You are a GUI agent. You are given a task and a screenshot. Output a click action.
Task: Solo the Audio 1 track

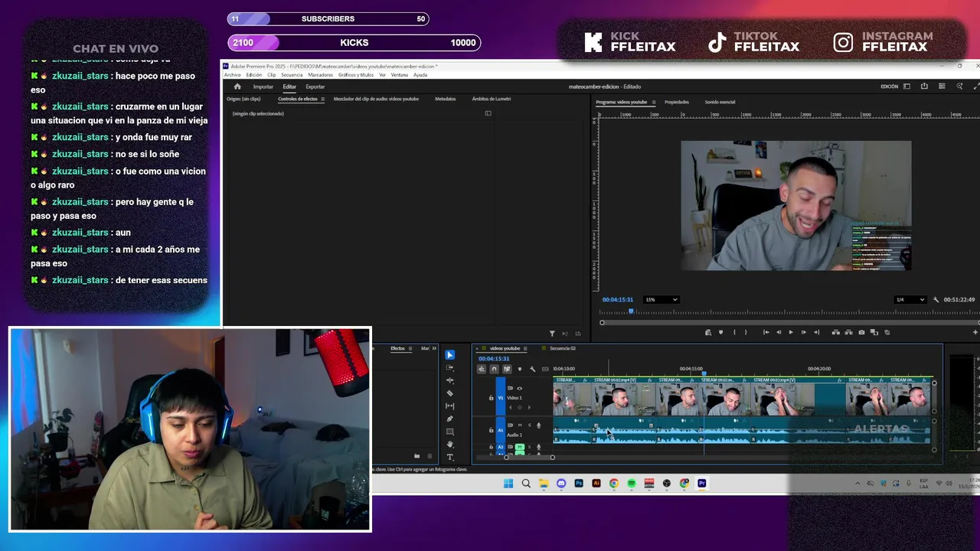point(530,425)
